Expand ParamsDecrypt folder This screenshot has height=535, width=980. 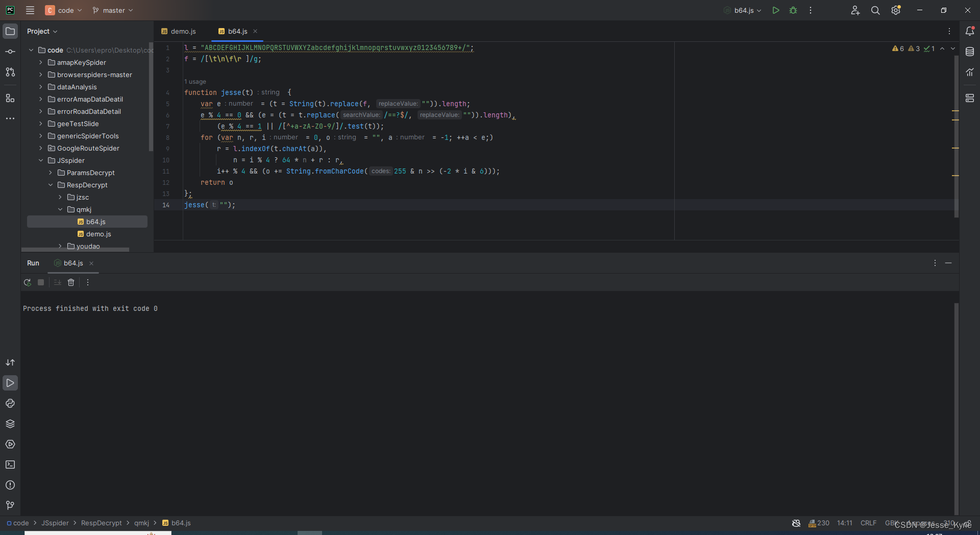(x=51, y=173)
